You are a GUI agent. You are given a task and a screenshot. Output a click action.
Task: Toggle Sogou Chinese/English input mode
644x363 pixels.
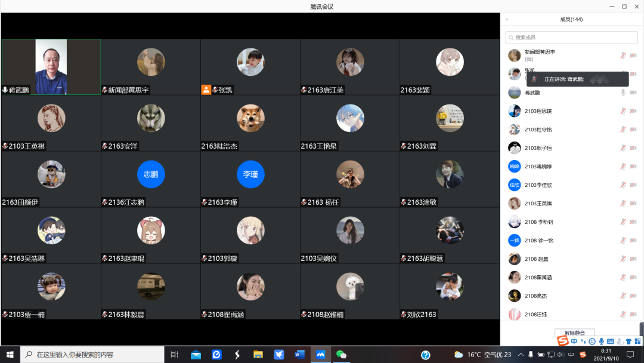tap(574, 342)
